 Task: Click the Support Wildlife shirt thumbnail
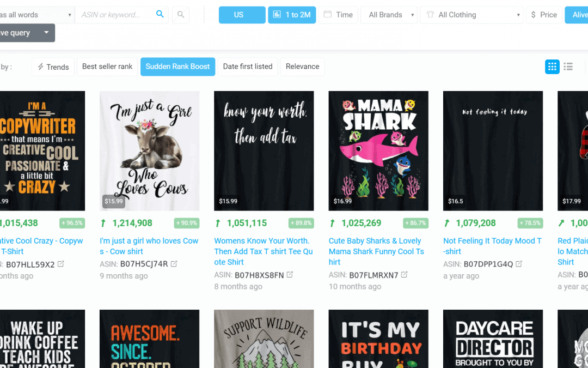264,339
